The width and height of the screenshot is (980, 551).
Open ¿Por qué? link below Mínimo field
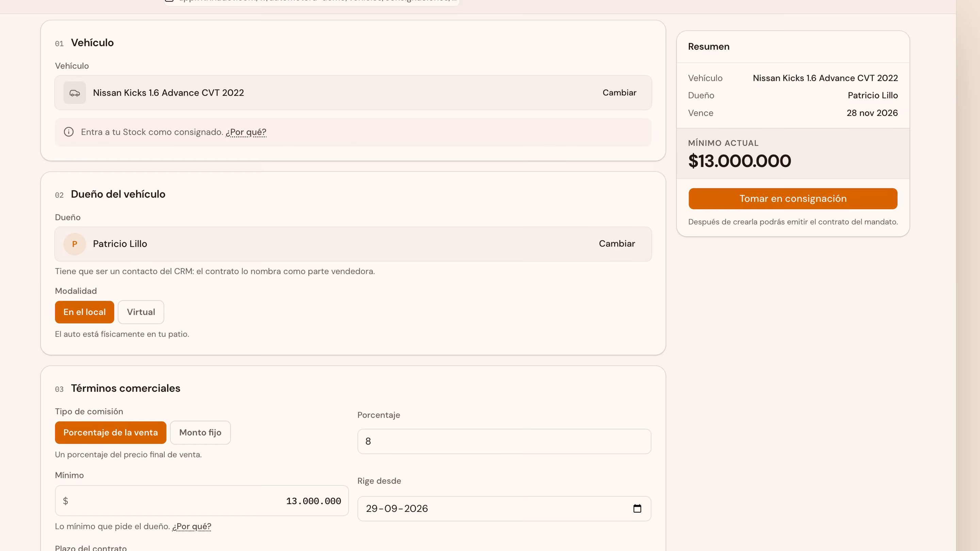pos(191,526)
